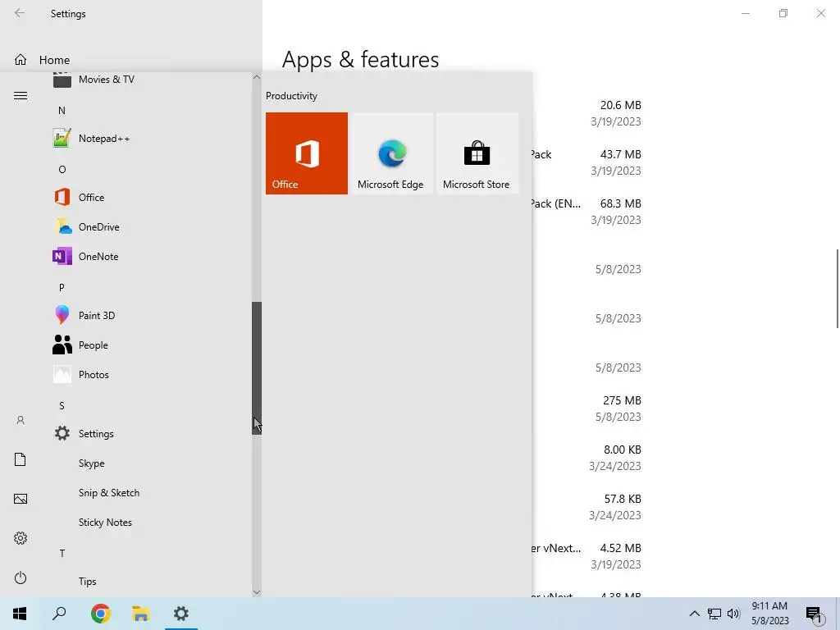Launch Paint 3D
840x630 pixels.
pyautogui.click(x=150, y=315)
